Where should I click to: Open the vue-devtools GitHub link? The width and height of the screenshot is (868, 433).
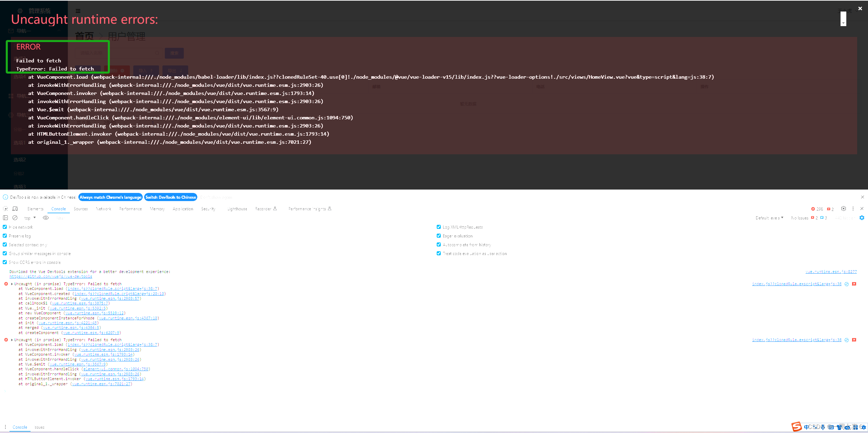51,276
